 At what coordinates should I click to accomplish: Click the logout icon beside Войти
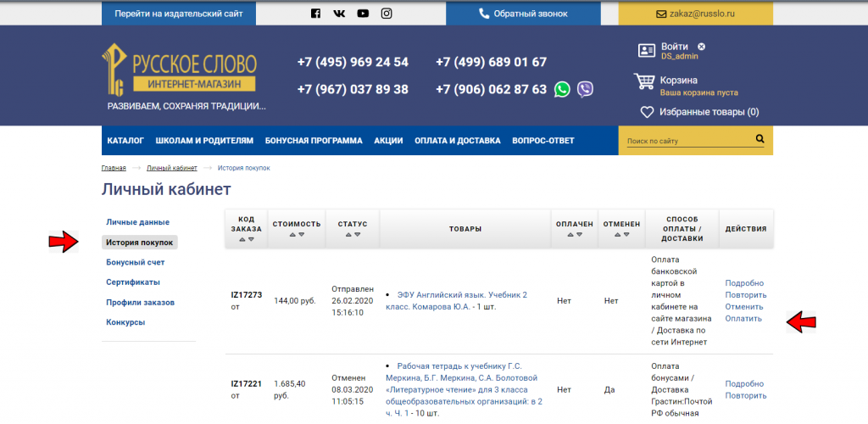click(x=702, y=46)
